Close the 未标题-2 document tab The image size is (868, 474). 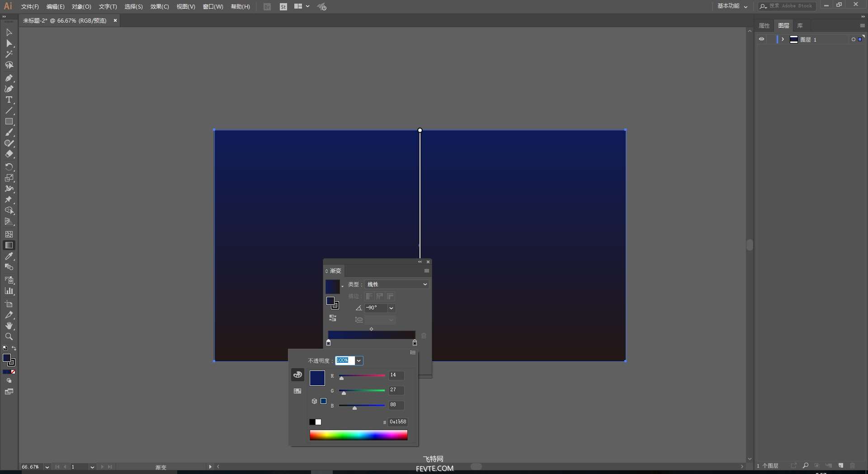[x=115, y=20]
